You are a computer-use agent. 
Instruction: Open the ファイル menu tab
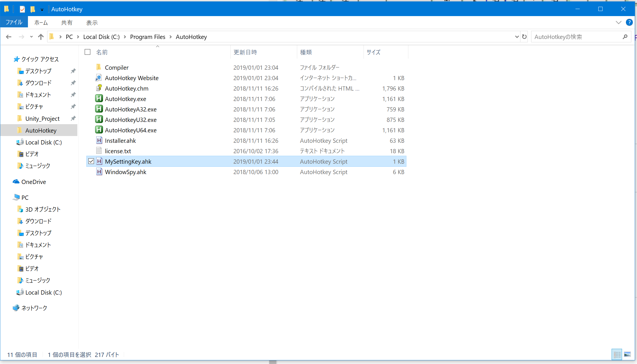(14, 22)
